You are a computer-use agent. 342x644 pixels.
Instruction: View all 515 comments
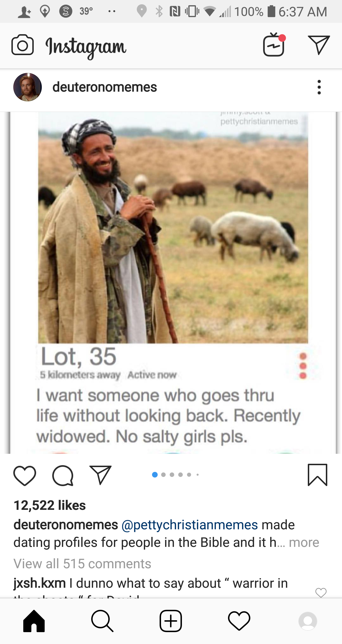pyautogui.click(x=82, y=564)
